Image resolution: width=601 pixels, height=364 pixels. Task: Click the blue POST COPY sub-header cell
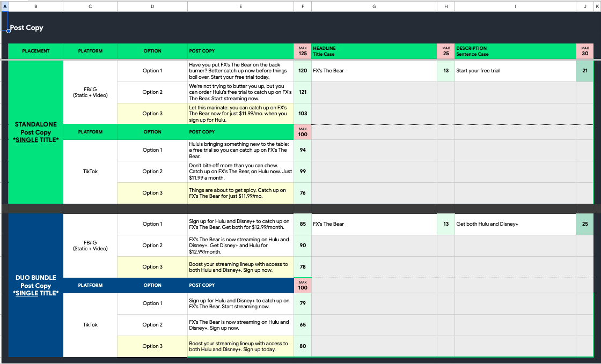[x=240, y=286]
